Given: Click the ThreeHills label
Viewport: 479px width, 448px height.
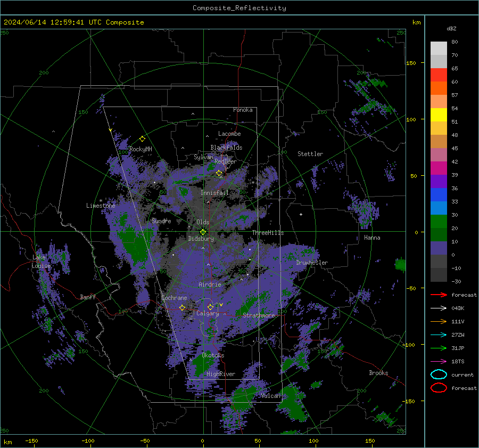Looking at the screenshot, I should click(268, 233).
